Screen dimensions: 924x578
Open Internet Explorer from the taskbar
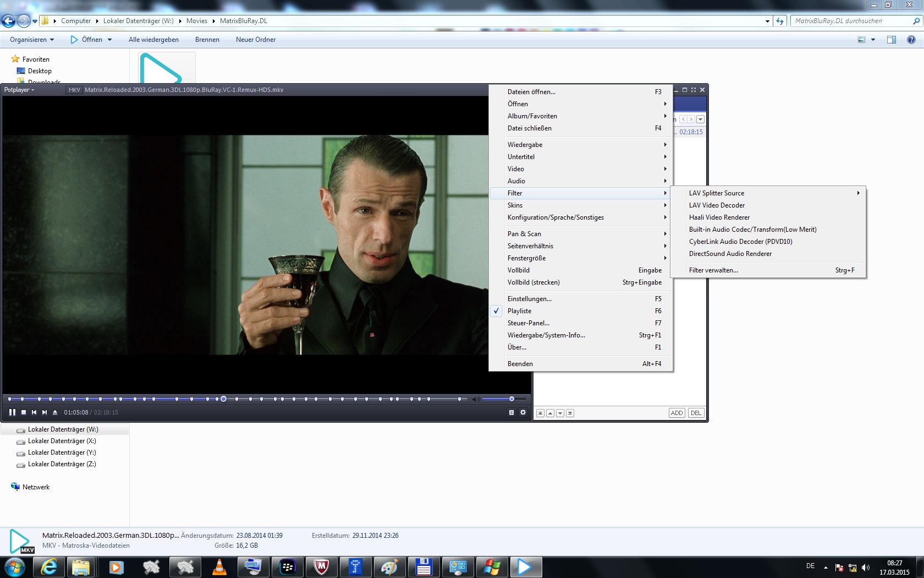coord(48,567)
